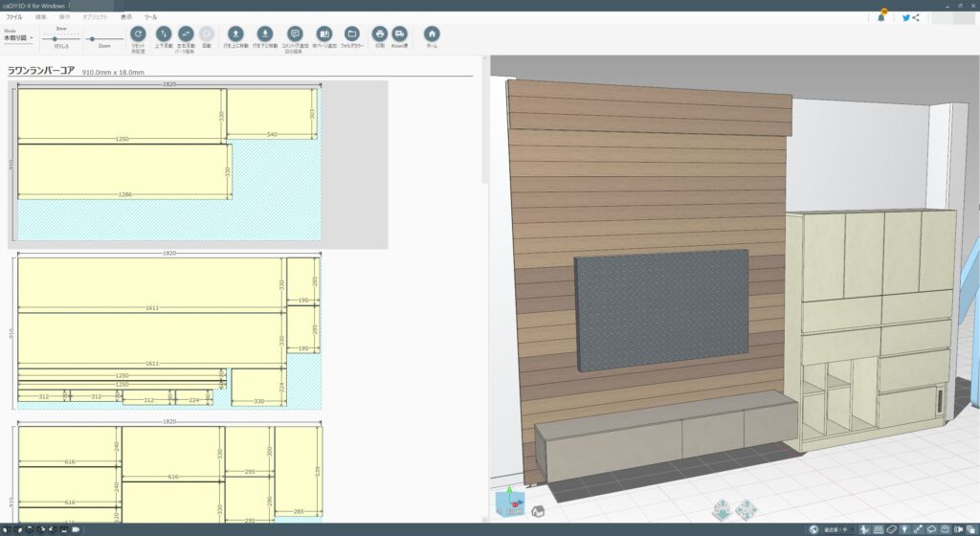This screenshot has width=980, height=536.
Task: Open the 表示 menu
Action: 126,17
